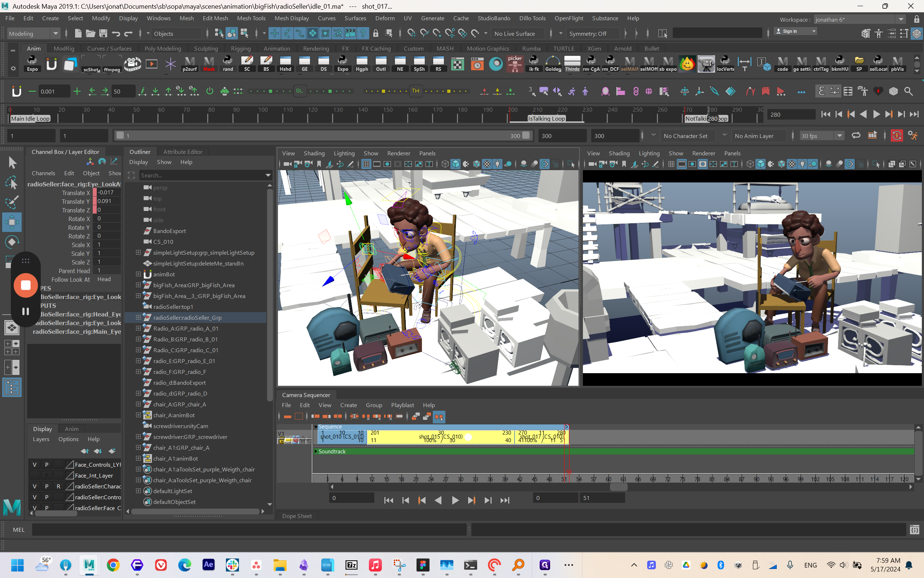Toggle visibility box of Face_Jnt_Layer

click(35, 475)
